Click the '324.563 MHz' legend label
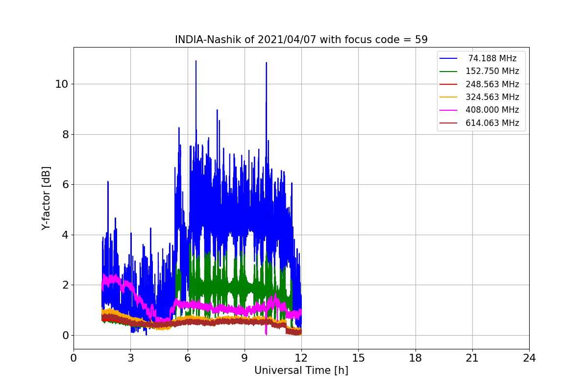Image resolution: width=588 pixels, height=392 pixels. [492, 97]
